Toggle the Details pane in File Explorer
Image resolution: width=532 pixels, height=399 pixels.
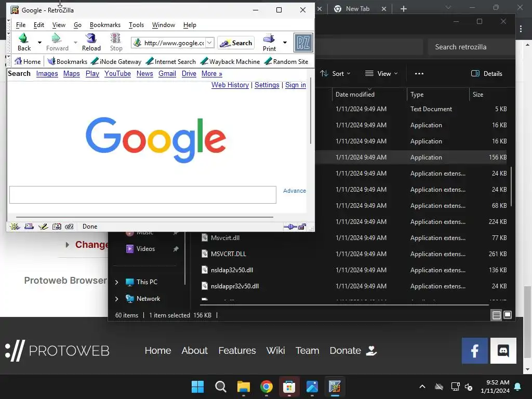486,73
